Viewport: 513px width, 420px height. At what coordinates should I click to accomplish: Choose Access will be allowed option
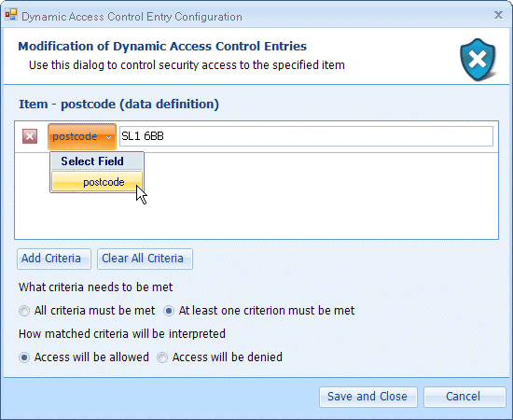point(84,357)
